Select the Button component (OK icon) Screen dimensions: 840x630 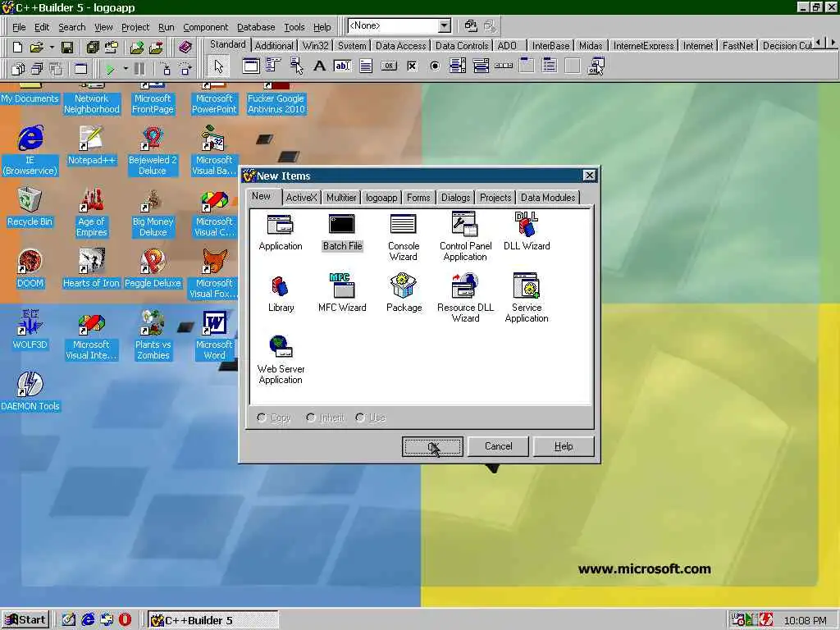[389, 66]
